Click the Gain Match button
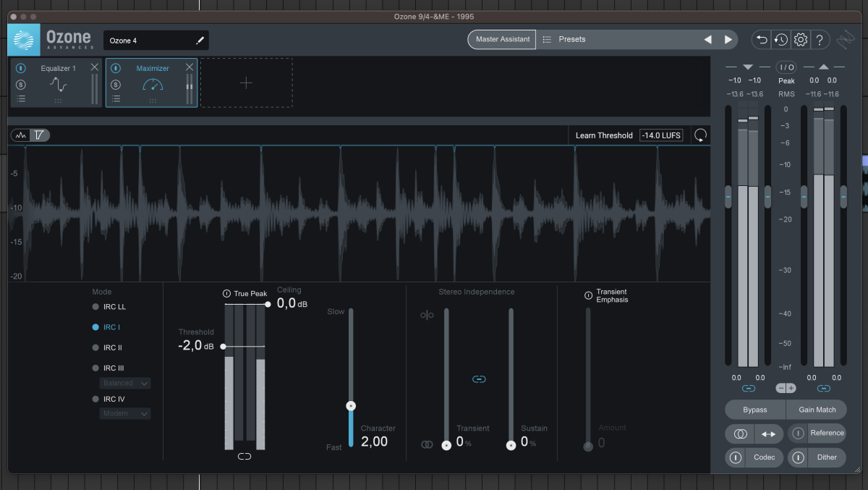868x490 pixels. [x=817, y=410]
